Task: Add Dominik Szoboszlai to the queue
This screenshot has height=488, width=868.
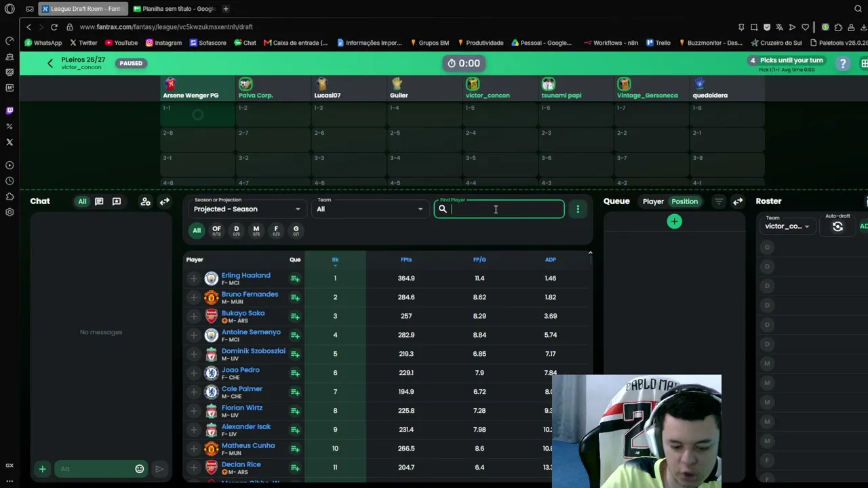Action: pyautogui.click(x=295, y=354)
